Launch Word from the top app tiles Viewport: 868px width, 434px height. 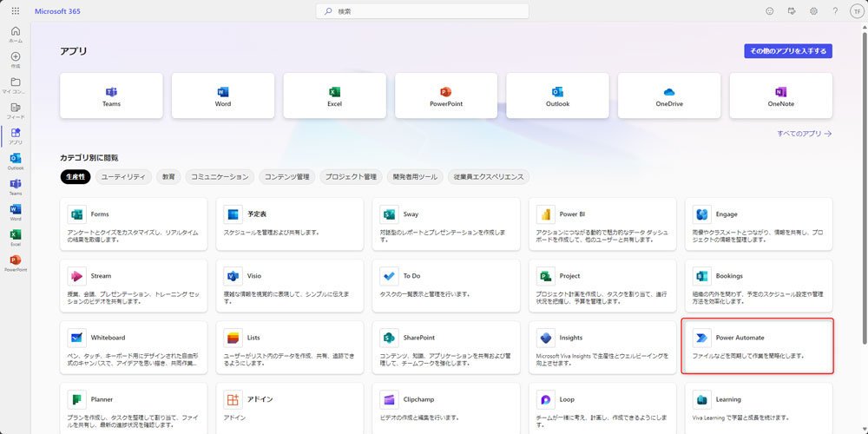coord(223,95)
